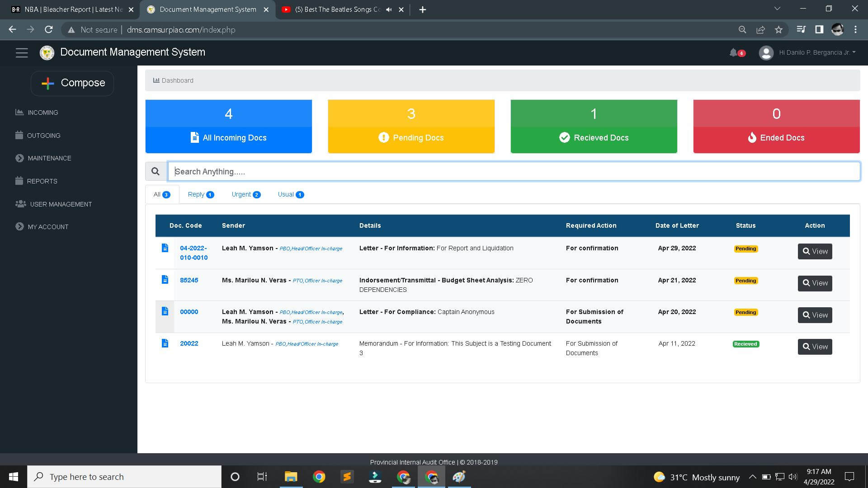The height and width of the screenshot is (488, 868).
Task: Access My Account settings
Action: click(x=47, y=227)
